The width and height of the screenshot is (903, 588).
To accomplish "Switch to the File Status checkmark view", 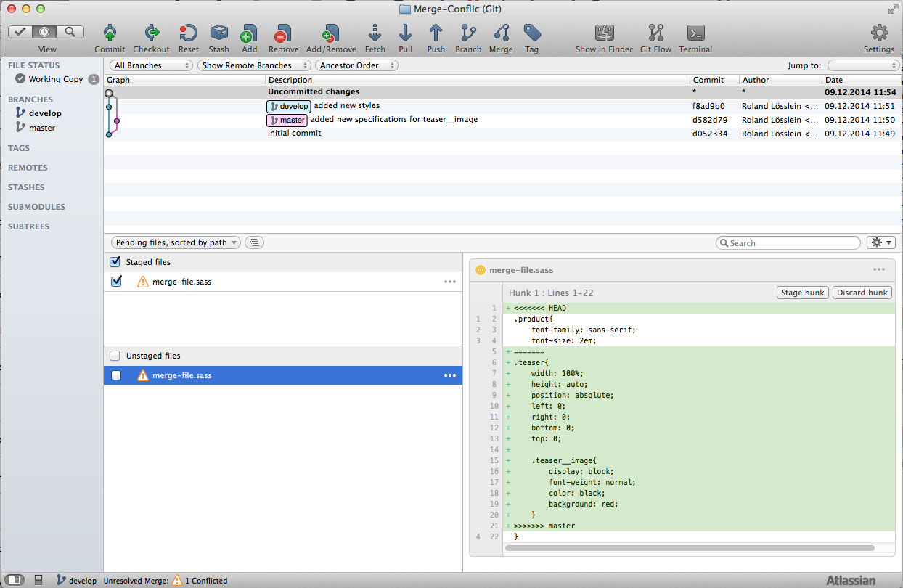I will pos(21,32).
